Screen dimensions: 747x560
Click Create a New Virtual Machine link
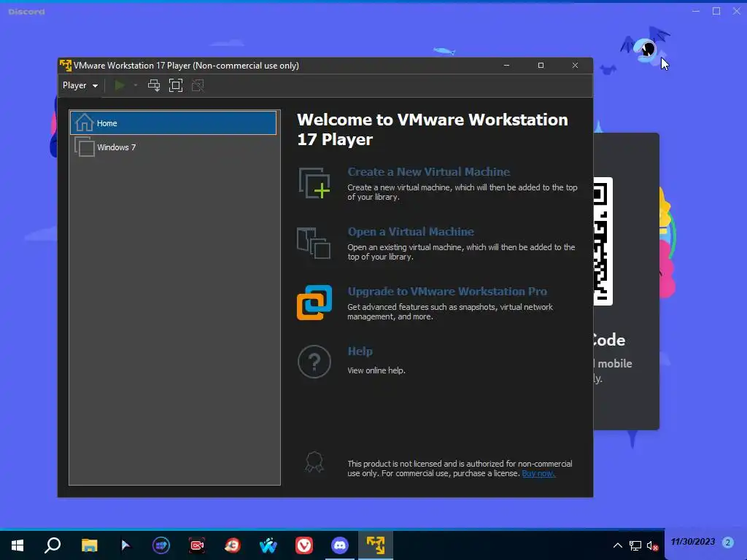[x=429, y=172]
